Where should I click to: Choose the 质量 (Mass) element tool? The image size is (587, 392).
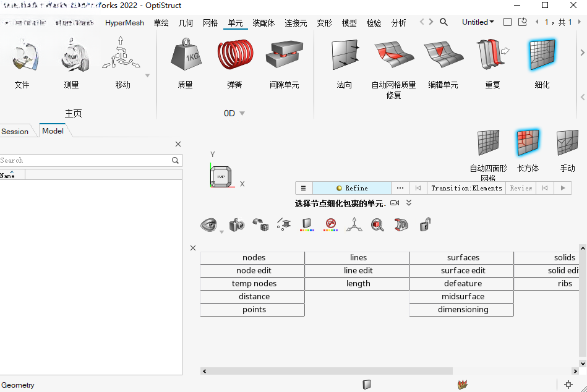pos(186,54)
